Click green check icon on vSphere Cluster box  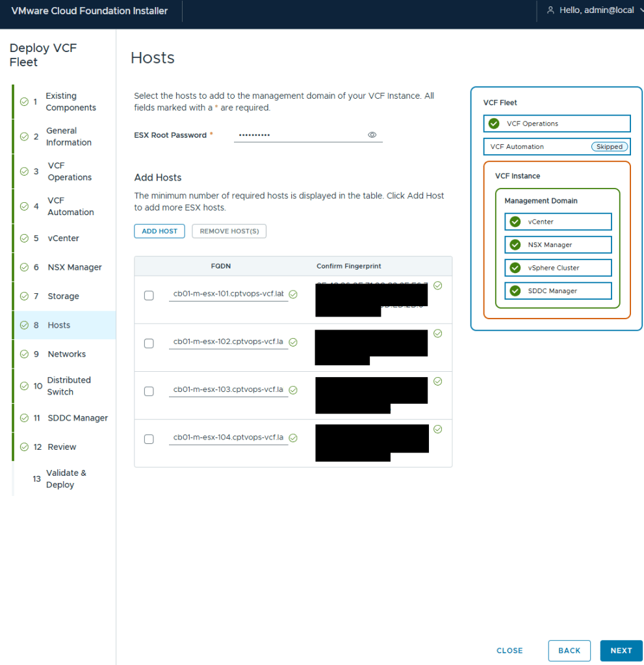pos(515,268)
